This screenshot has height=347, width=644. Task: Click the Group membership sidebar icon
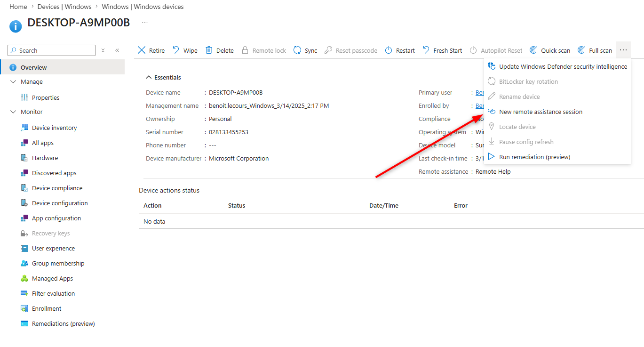point(24,263)
